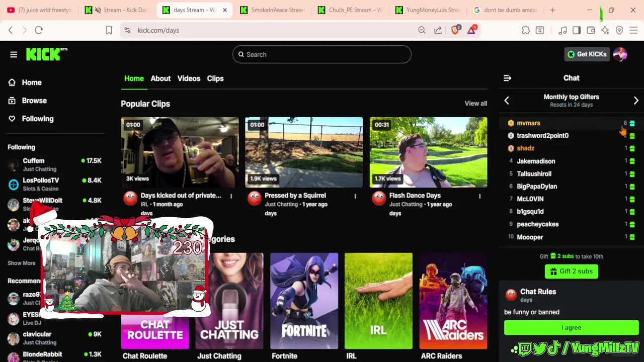Show previous leaderboard with left chevron
Screen dimensions: 644x362
coord(507,101)
